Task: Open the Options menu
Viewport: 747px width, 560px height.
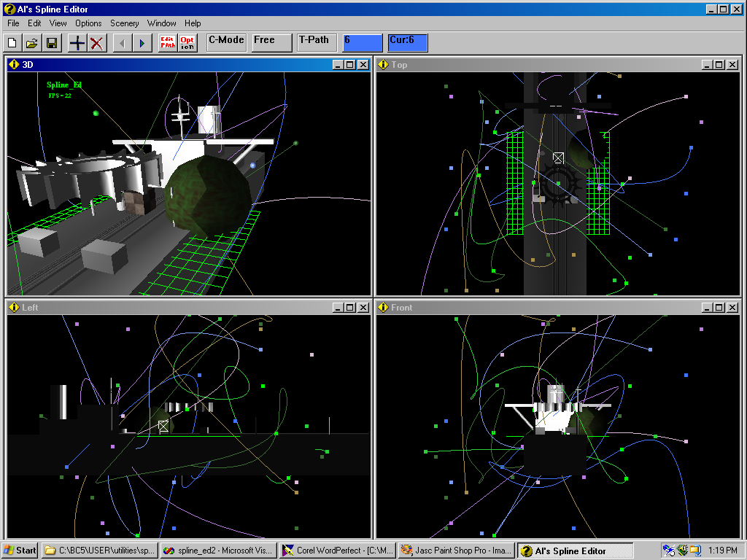Action: tap(88, 23)
